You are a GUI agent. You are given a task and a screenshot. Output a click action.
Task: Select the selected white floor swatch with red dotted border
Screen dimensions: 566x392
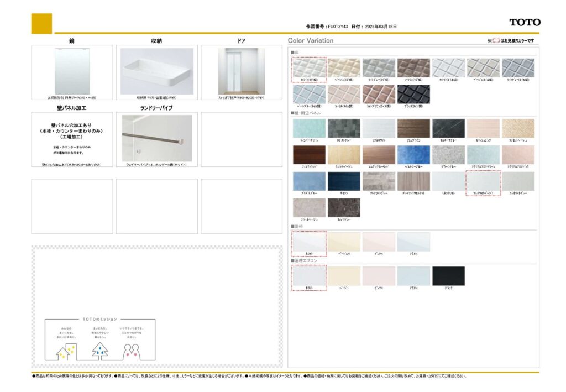pyautogui.click(x=309, y=68)
